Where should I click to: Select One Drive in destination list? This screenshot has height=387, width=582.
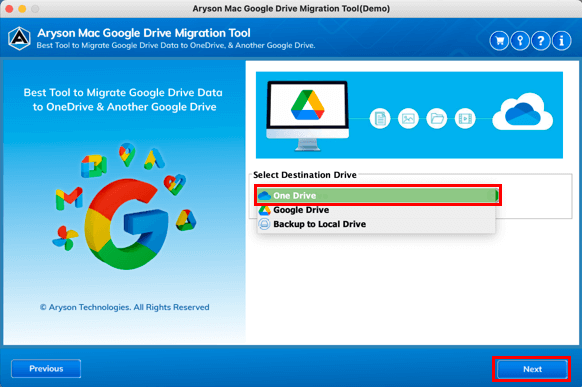click(377, 195)
